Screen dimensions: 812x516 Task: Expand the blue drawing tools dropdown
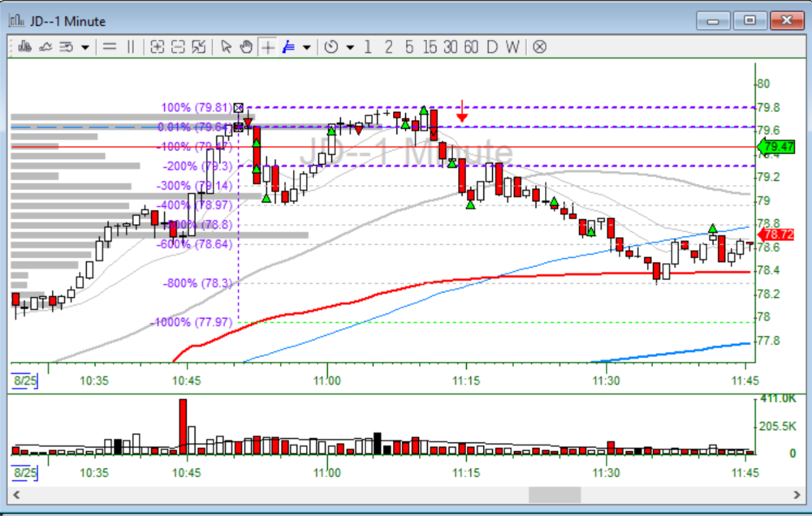(306, 47)
